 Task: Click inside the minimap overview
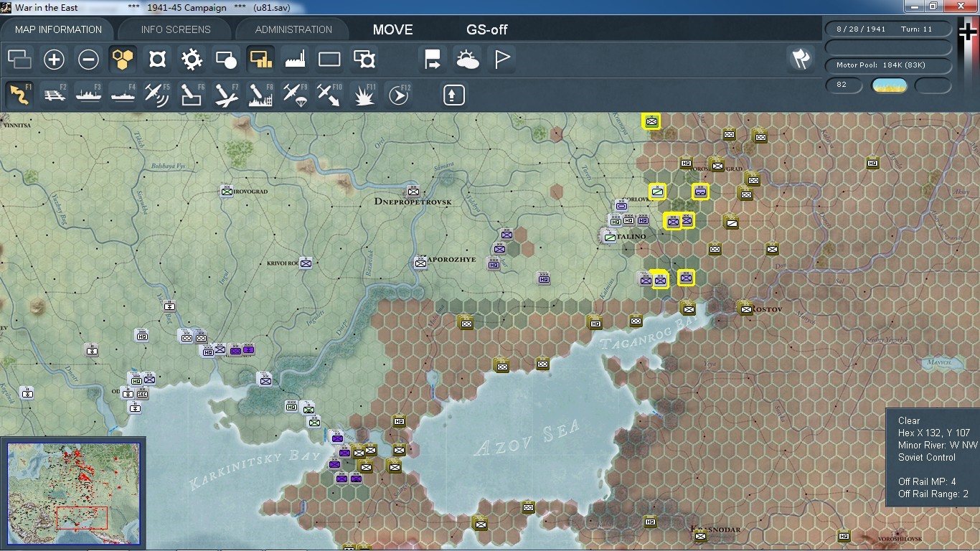pos(73,494)
